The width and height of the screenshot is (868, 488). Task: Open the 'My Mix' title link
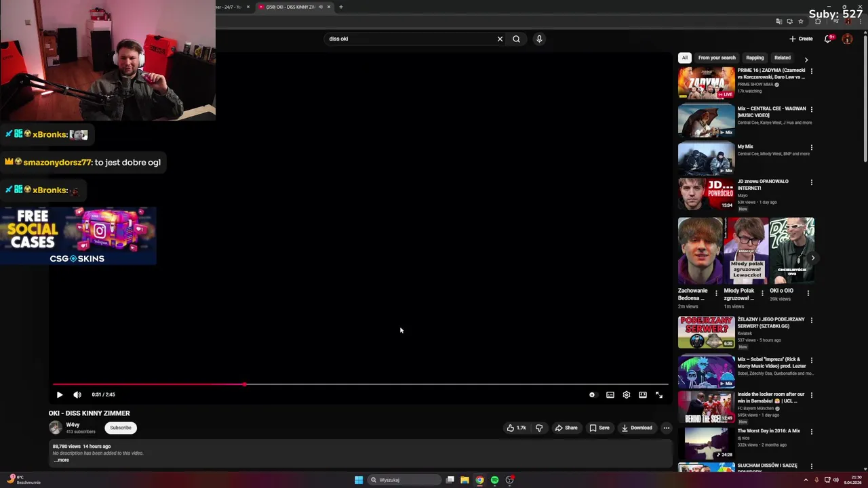[x=745, y=146]
